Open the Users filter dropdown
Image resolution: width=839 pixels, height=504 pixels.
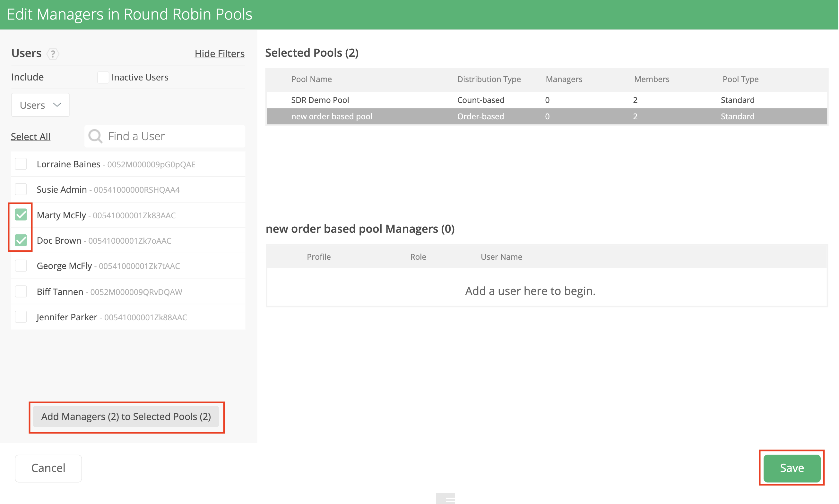tap(40, 105)
